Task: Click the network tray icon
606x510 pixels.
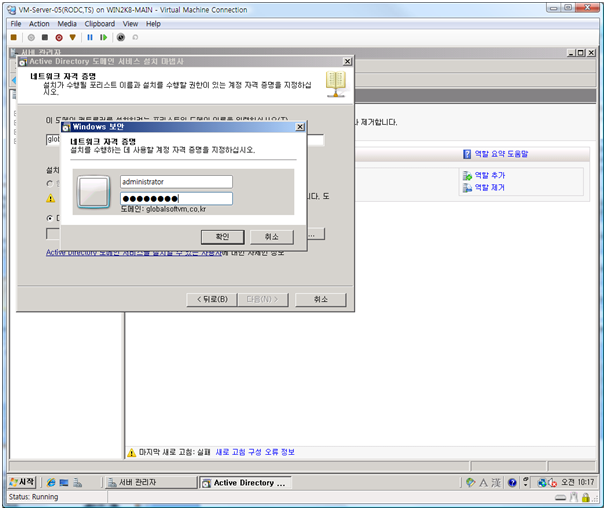Action: (542, 483)
